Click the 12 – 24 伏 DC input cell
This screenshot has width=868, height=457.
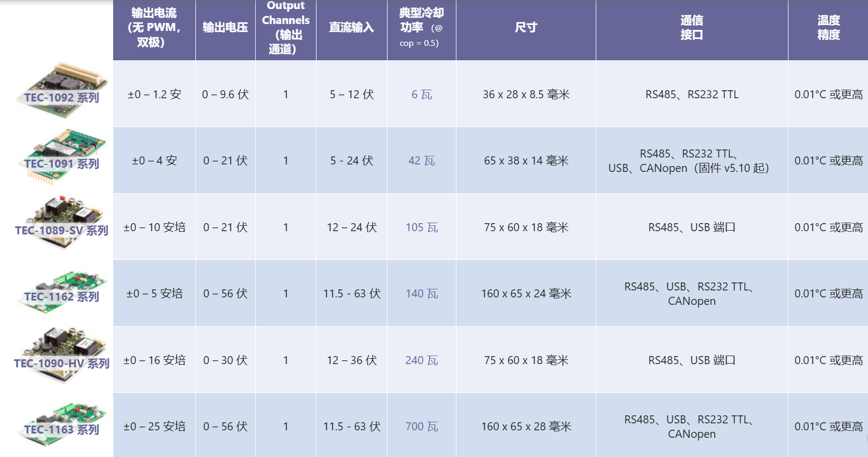coord(351,227)
